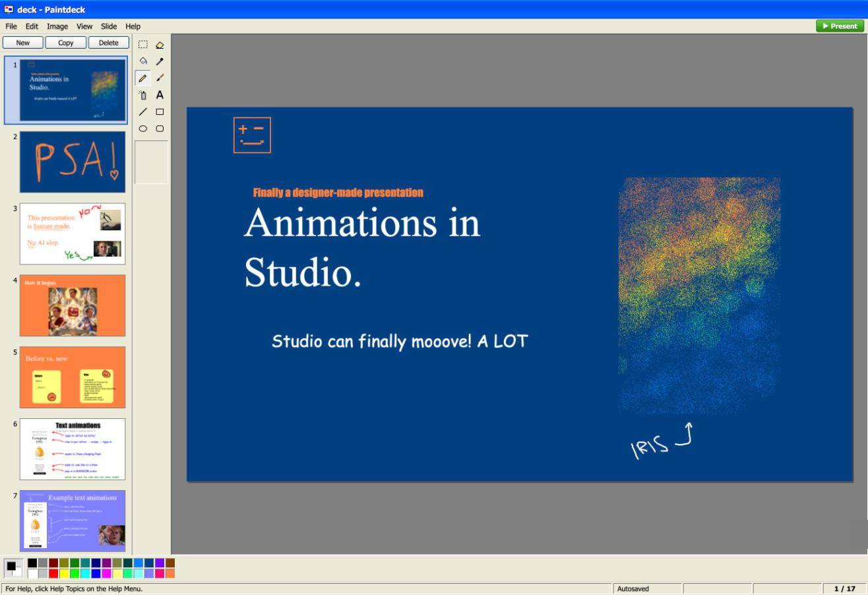This screenshot has height=595, width=868.
Task: Open the Slide menu
Action: [109, 26]
